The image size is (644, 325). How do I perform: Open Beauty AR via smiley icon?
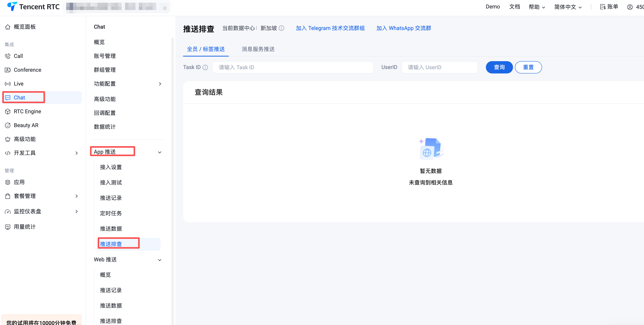tap(8, 125)
